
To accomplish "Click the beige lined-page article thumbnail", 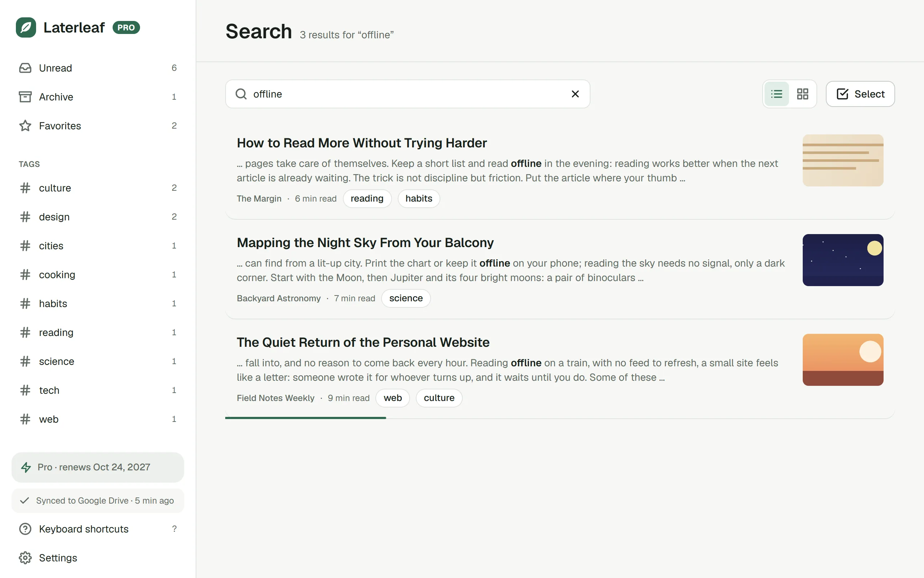I will [843, 160].
